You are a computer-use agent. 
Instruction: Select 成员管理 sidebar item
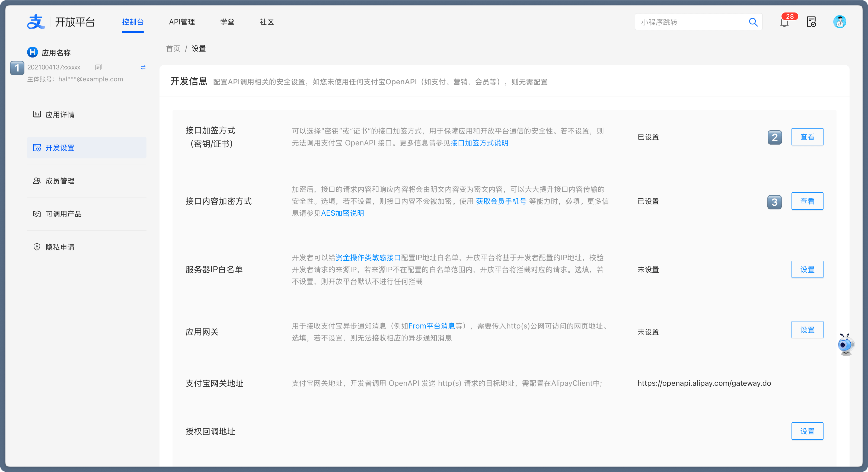60,181
